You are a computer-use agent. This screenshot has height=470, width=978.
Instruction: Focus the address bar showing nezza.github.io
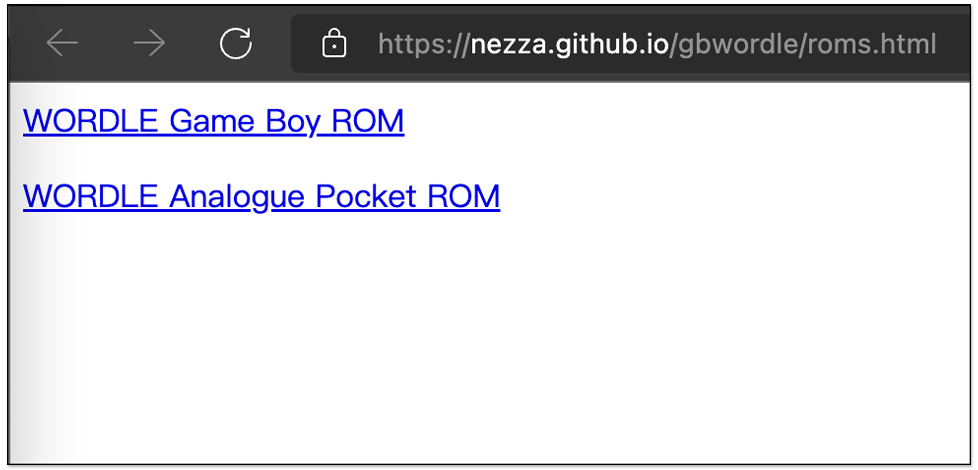(630, 44)
